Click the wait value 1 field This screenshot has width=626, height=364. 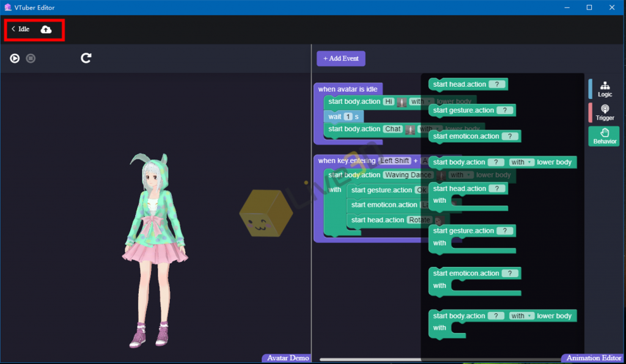[x=348, y=117]
